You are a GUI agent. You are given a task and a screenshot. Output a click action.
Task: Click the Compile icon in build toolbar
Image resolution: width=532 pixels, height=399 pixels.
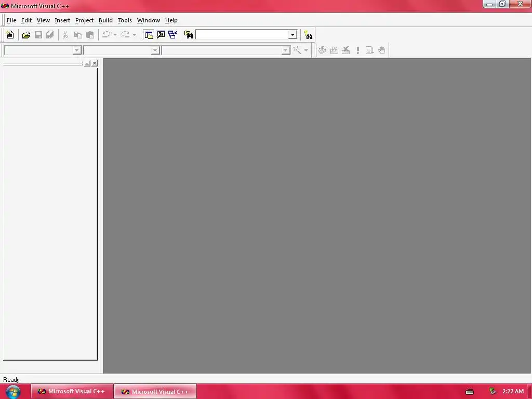coord(322,50)
